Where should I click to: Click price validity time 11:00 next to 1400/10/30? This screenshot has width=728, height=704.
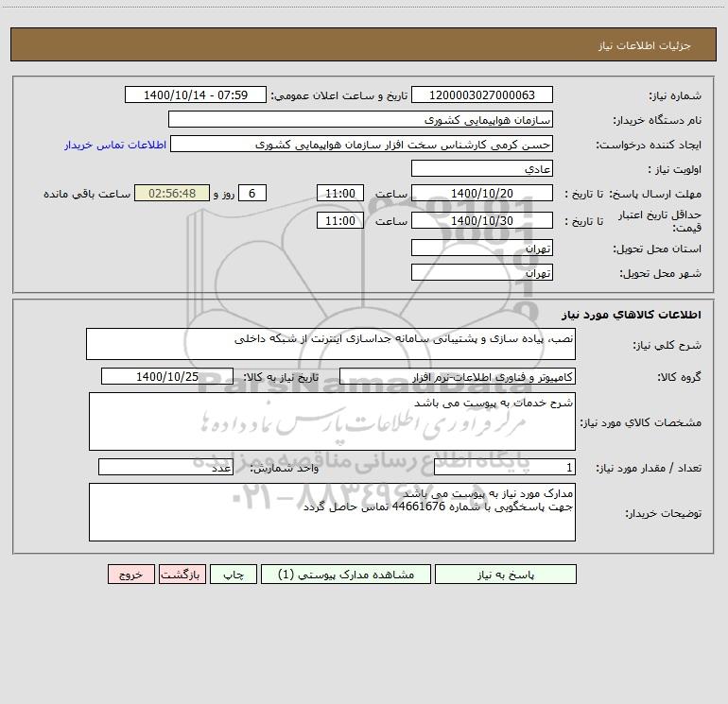click(339, 220)
